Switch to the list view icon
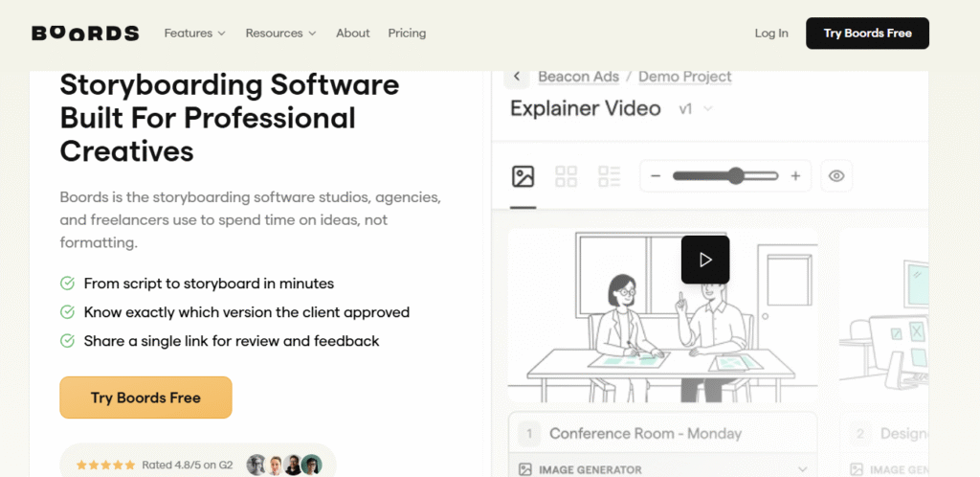Image resolution: width=980 pixels, height=477 pixels. coord(610,176)
